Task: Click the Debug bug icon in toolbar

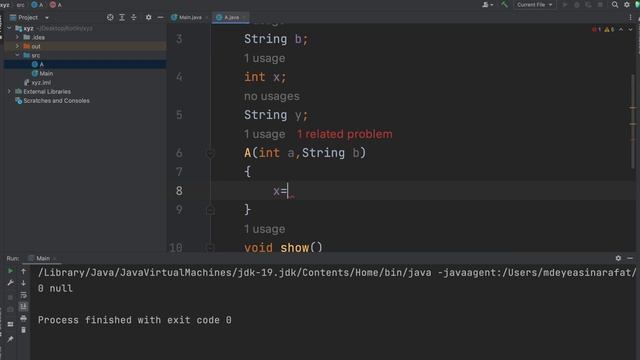Action: pyautogui.click(x=577, y=4)
